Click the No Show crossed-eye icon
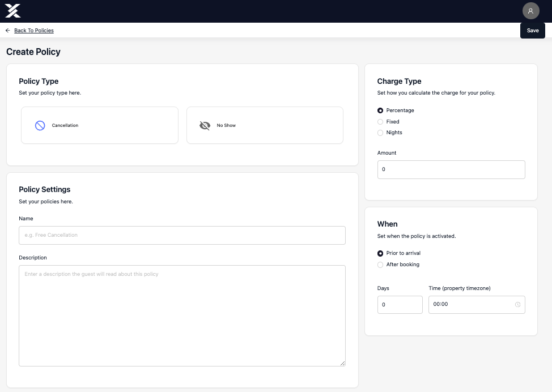This screenshot has width=552, height=392. coord(205,125)
